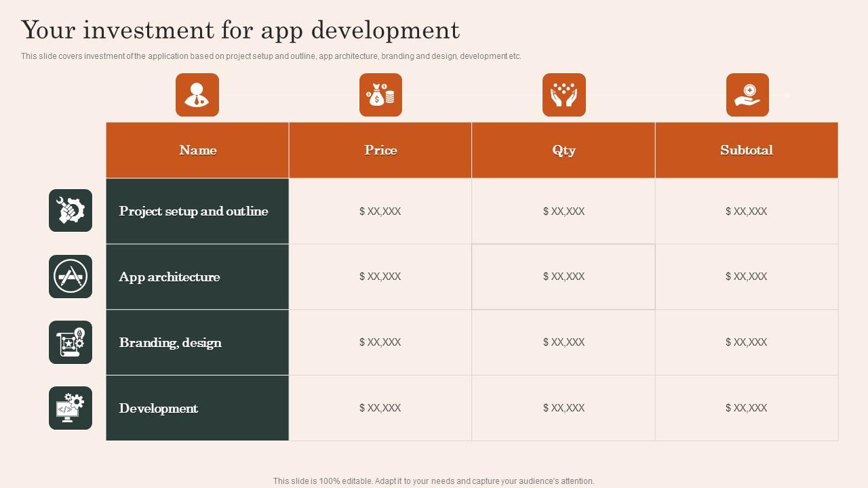Click the Subtotal cell for Project setup and outline

tap(747, 211)
